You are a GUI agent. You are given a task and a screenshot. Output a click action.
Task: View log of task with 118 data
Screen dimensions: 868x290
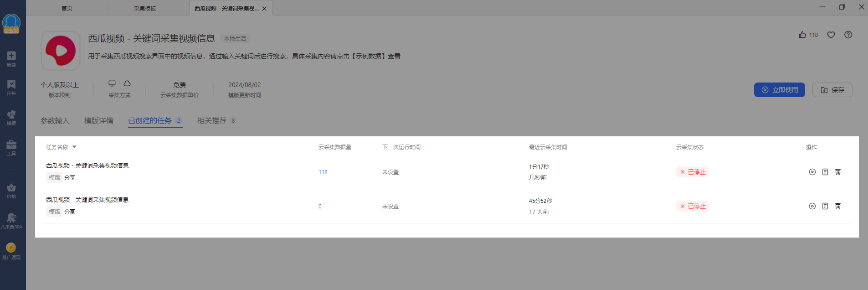click(x=825, y=172)
